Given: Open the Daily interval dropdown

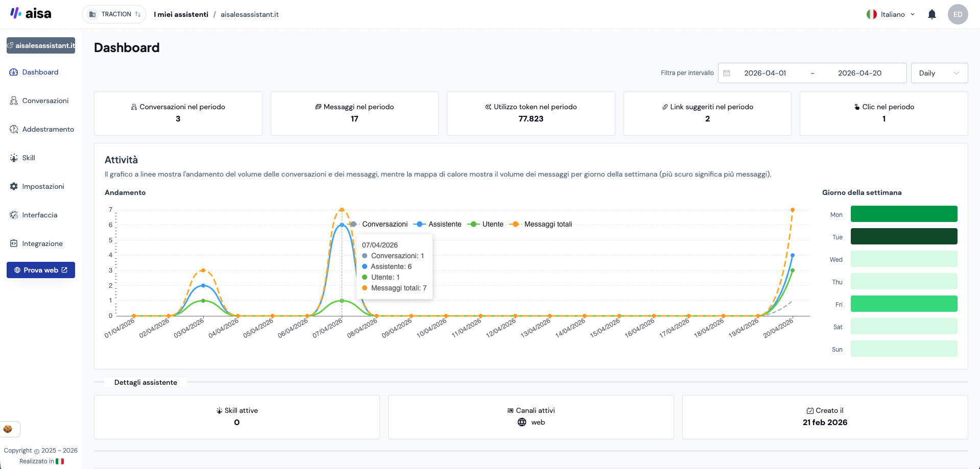Looking at the screenshot, I should 939,73.
